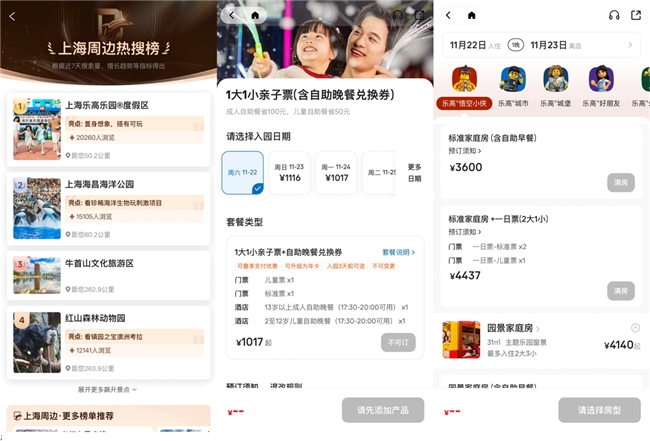Go back from the 上海周边热搜榜 ranking page
Image resolution: width=650 pixels, height=441 pixels.
pyautogui.click(x=12, y=15)
